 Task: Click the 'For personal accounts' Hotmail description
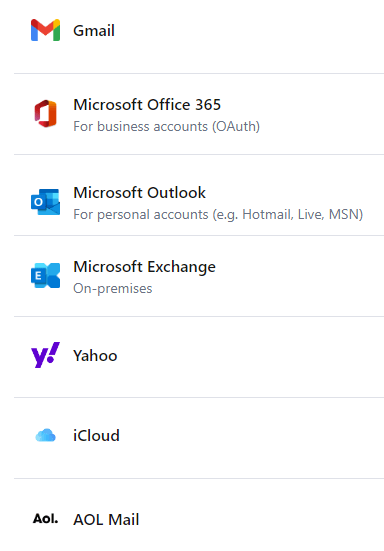(218, 214)
